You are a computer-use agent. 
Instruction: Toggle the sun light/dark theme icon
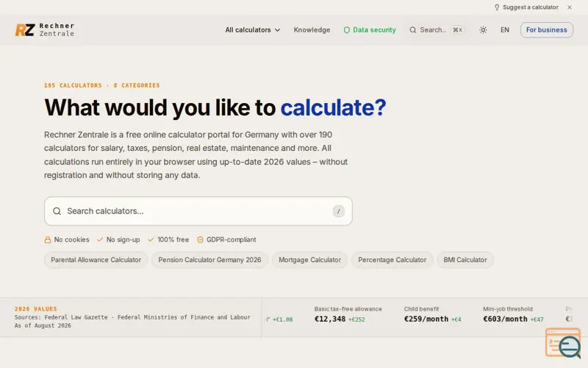tap(483, 29)
